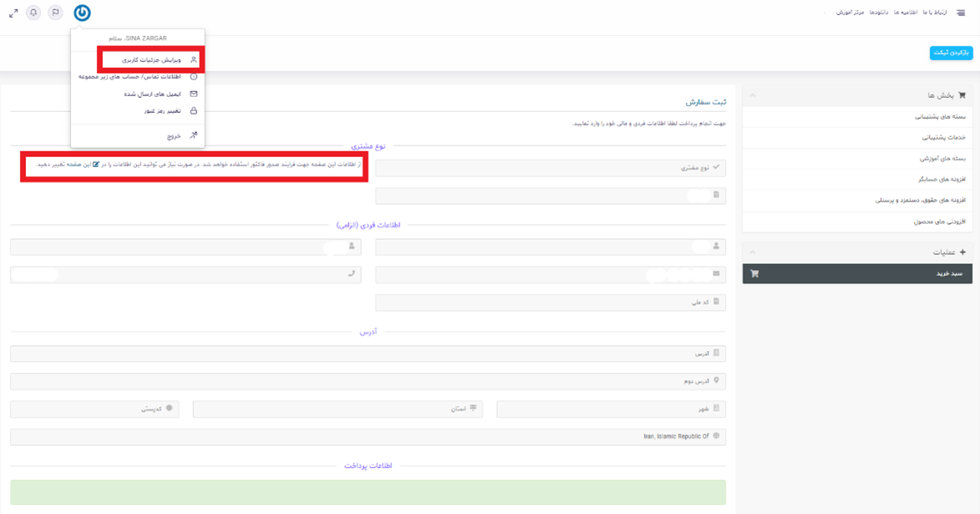Viewport: 980px width, 514px height.
Task: Click the fullscreen expand arrows icon
Action: [x=13, y=13]
